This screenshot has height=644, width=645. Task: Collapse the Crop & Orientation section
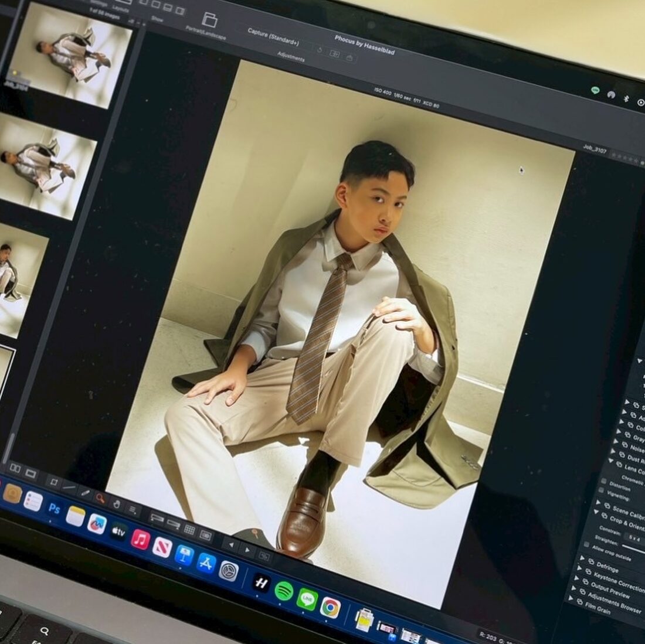(596, 512)
